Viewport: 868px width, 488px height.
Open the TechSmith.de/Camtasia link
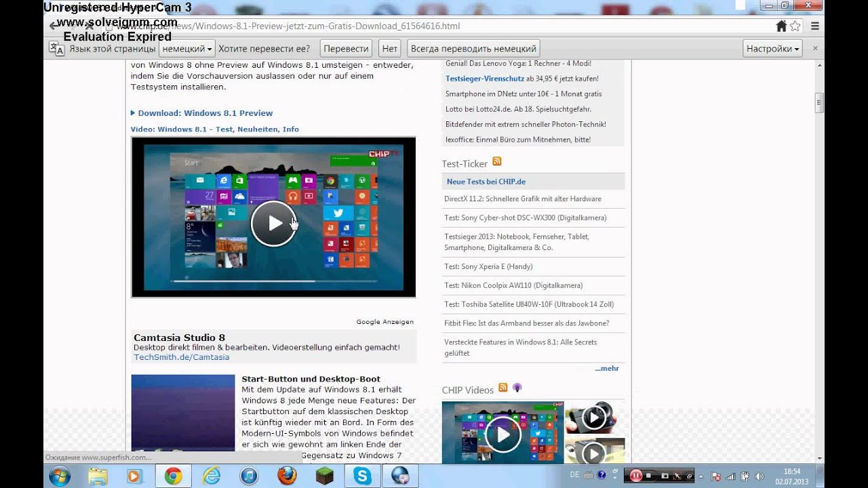tap(182, 357)
